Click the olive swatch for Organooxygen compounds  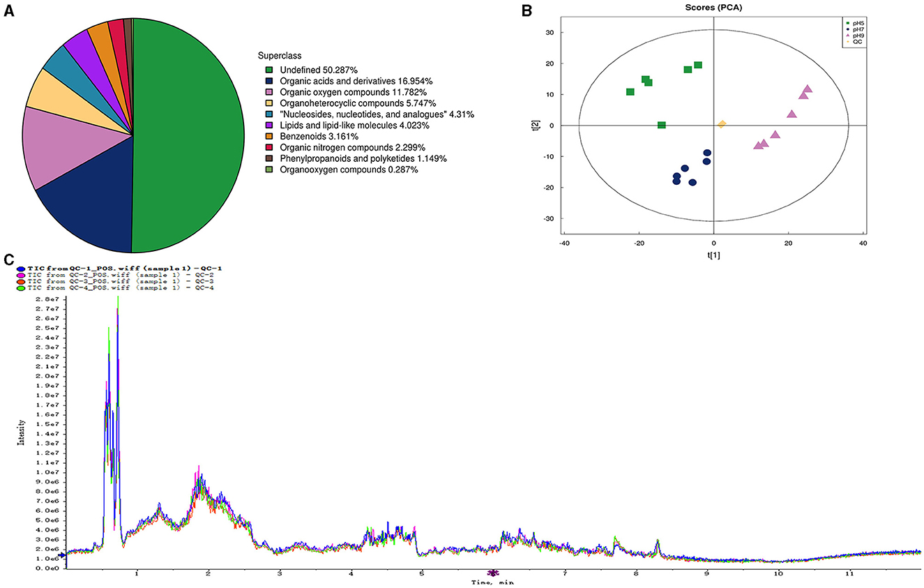tap(269, 170)
